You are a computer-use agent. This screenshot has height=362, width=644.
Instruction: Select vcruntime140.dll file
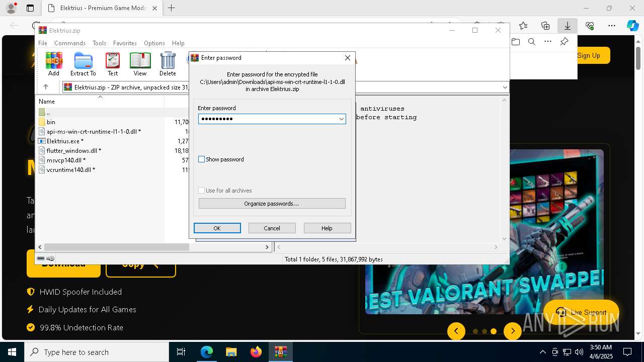pyautogui.click(x=70, y=169)
